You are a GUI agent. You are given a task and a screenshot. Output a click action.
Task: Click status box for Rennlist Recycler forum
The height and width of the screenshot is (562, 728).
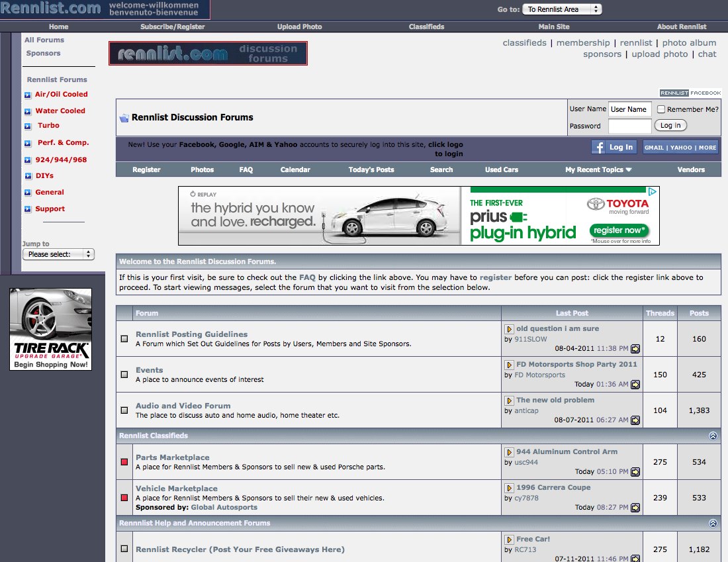[x=124, y=549]
